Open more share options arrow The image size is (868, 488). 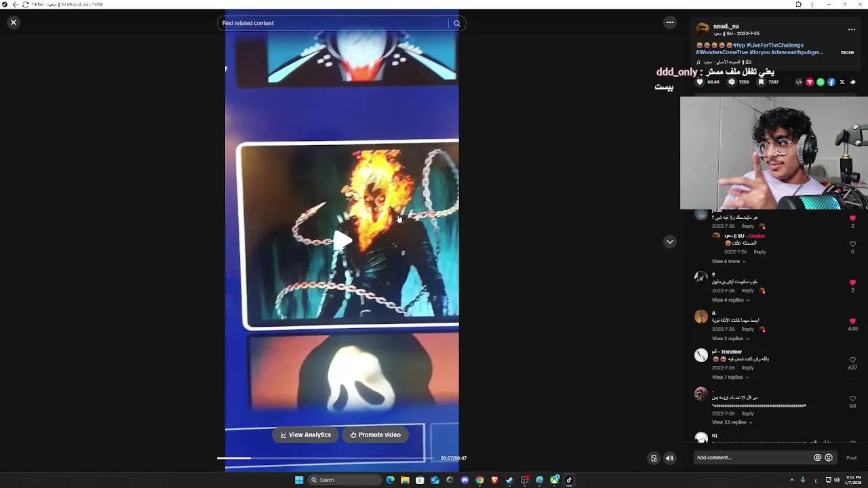click(853, 82)
